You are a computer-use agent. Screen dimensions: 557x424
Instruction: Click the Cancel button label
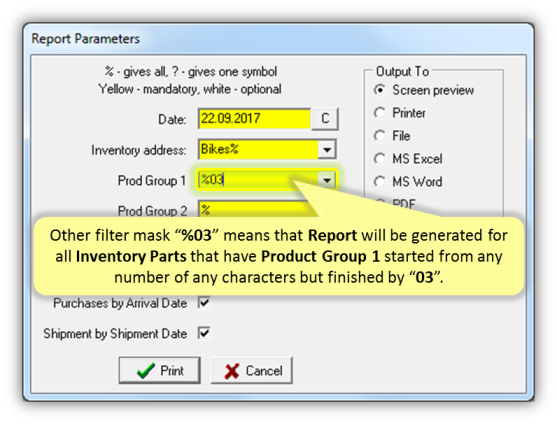point(264,371)
